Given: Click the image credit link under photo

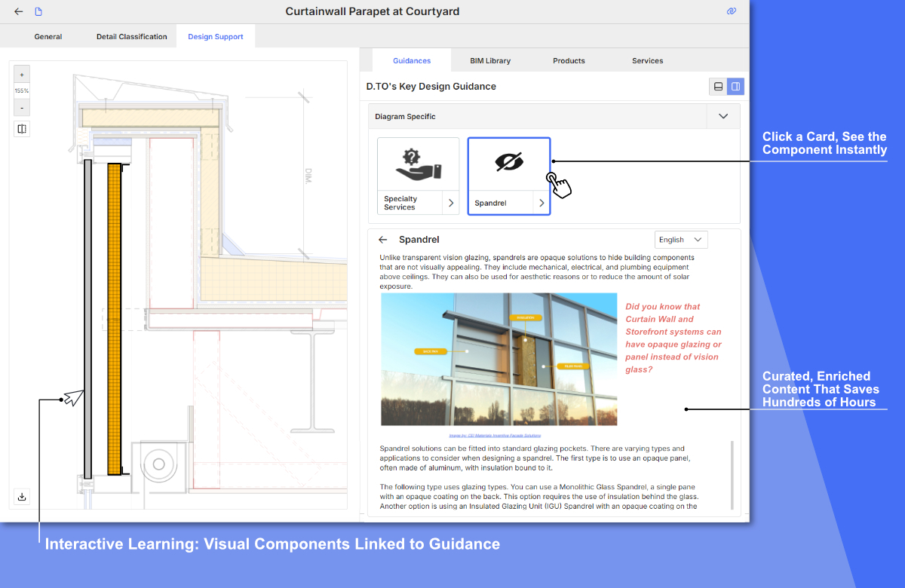Looking at the screenshot, I should [494, 436].
